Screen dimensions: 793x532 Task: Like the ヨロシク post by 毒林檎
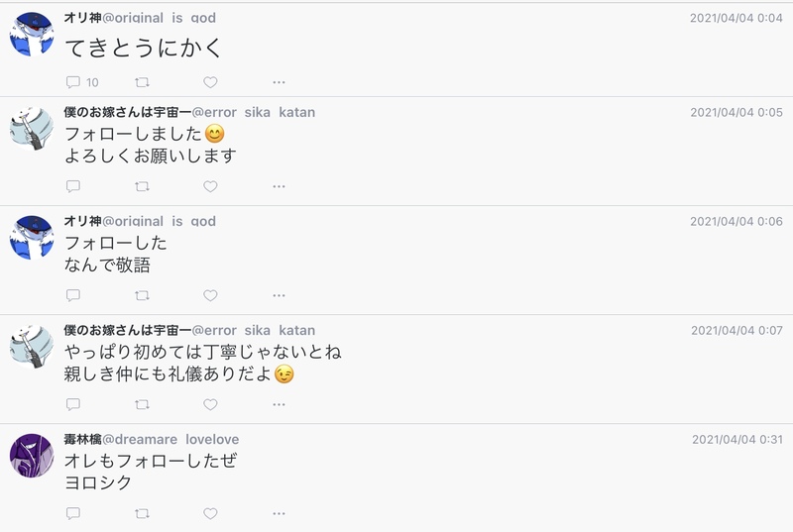pos(210,513)
